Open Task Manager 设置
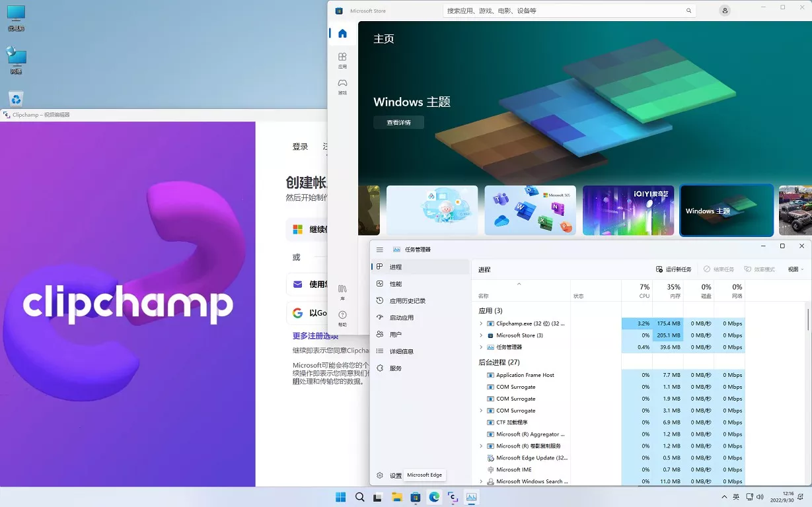Screen dimensions: 812x507 388,475
